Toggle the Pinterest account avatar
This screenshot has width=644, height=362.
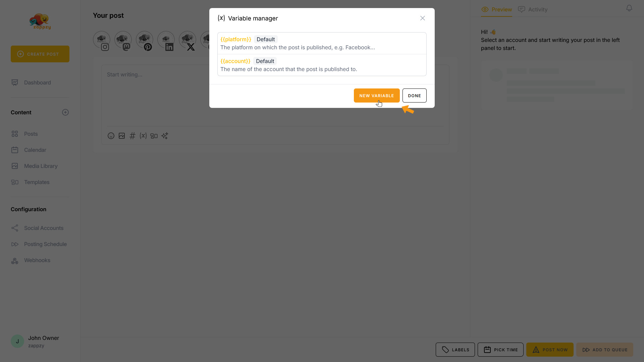(145, 40)
